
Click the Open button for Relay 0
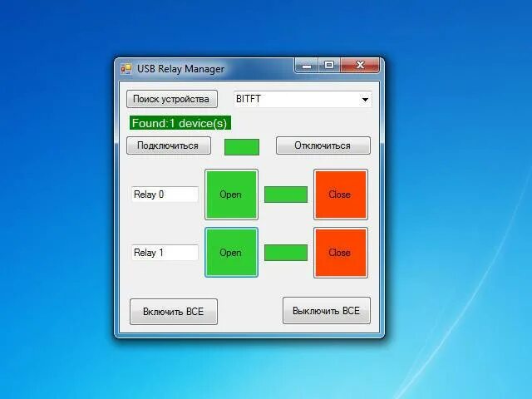(231, 195)
